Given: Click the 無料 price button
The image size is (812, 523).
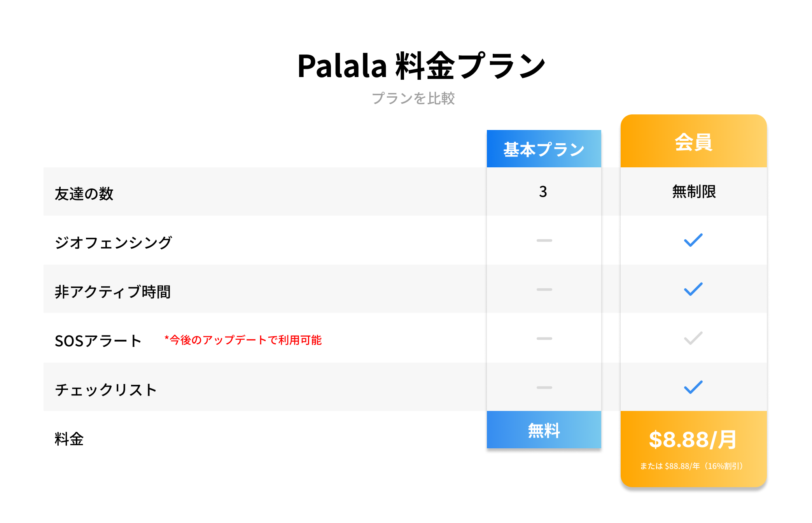Looking at the screenshot, I should 544,430.
